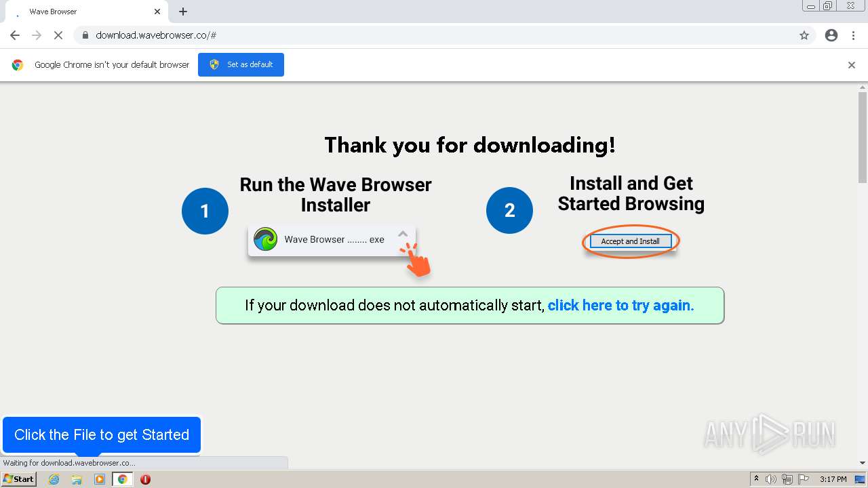Open the media player taskbar icon
Screen dimensions: 868x488
100,479
